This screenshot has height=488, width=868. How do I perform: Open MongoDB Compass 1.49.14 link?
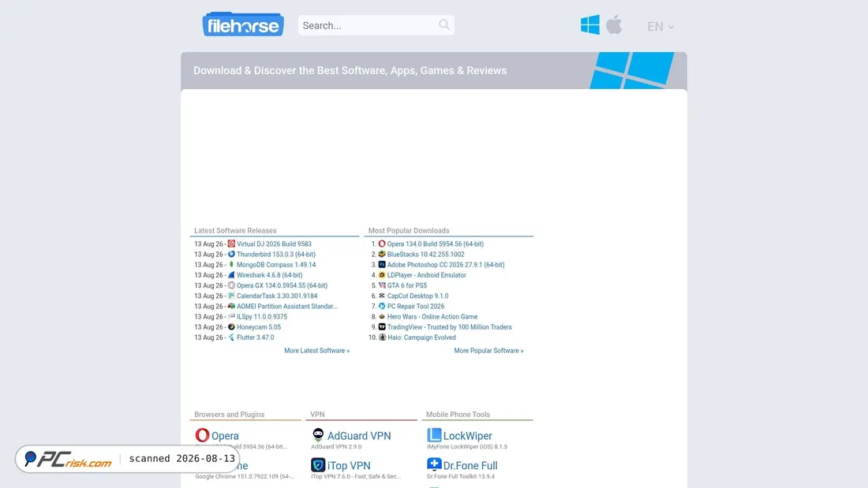276,265
